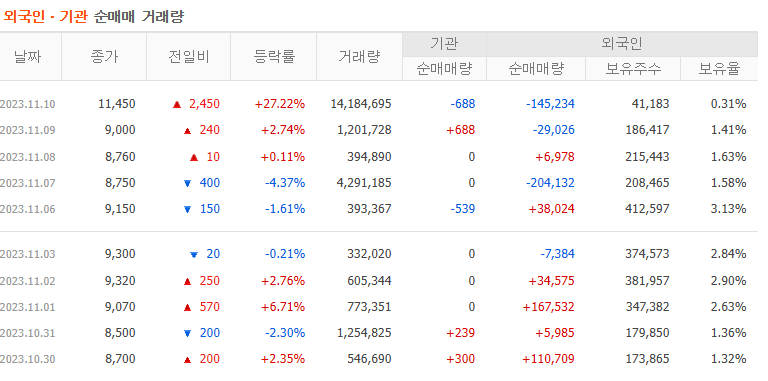Select the 2023.11.09 date cell
The image size is (768, 381).
click(x=27, y=130)
